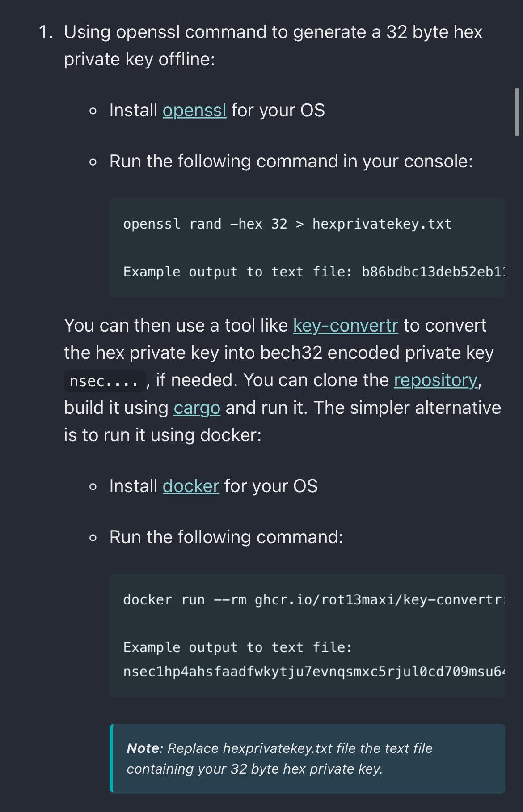Click the vertical scrollbar thumb

[x=517, y=112]
